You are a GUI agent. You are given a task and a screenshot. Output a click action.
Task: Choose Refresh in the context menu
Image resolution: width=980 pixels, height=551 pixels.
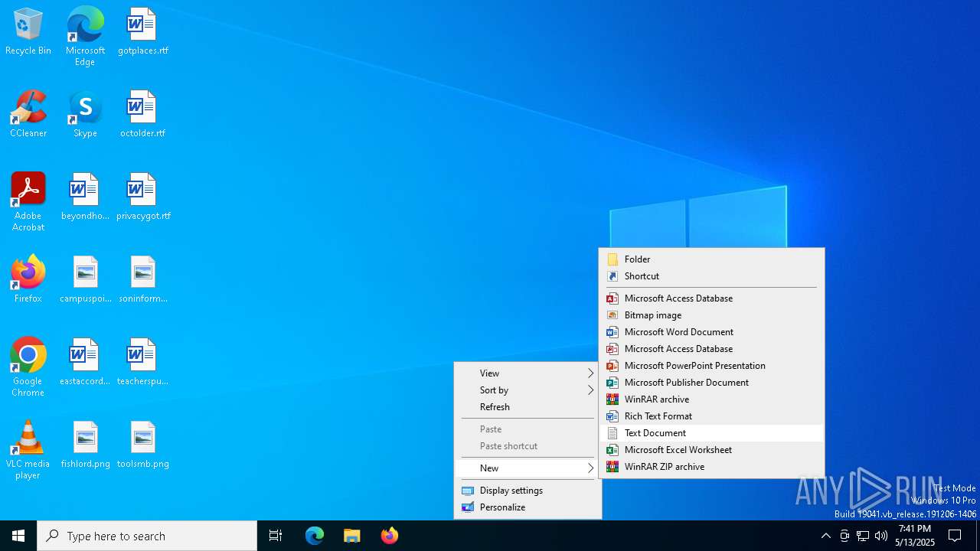pyautogui.click(x=528, y=407)
